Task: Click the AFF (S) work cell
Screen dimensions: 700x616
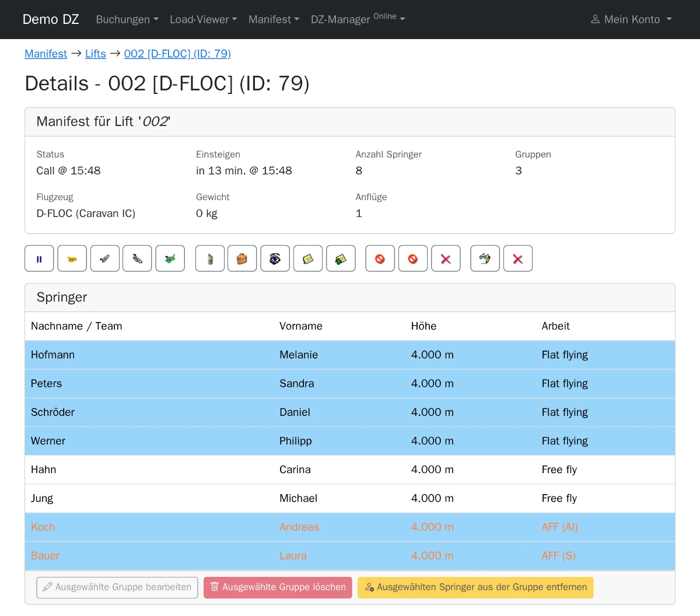Action: 605,555
